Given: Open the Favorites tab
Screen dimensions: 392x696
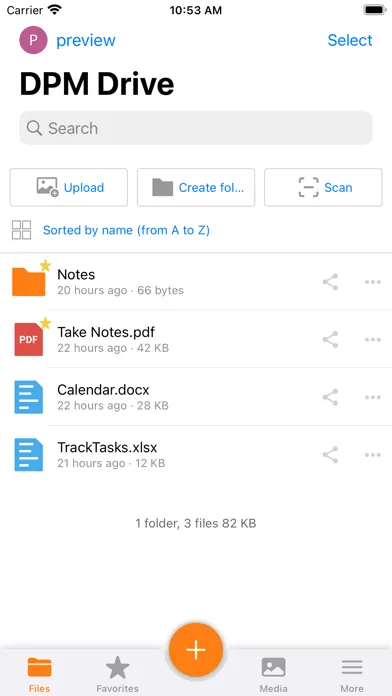Looking at the screenshot, I should (x=118, y=674).
